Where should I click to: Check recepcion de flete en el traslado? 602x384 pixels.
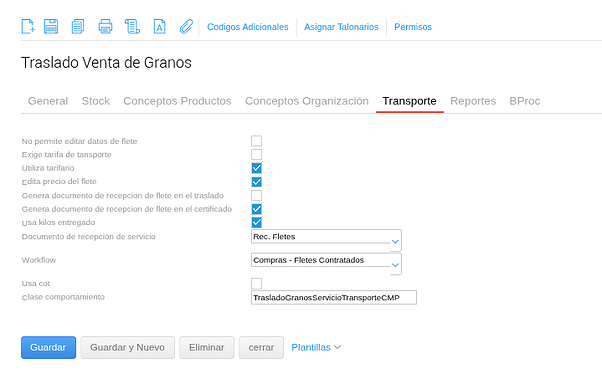point(256,195)
